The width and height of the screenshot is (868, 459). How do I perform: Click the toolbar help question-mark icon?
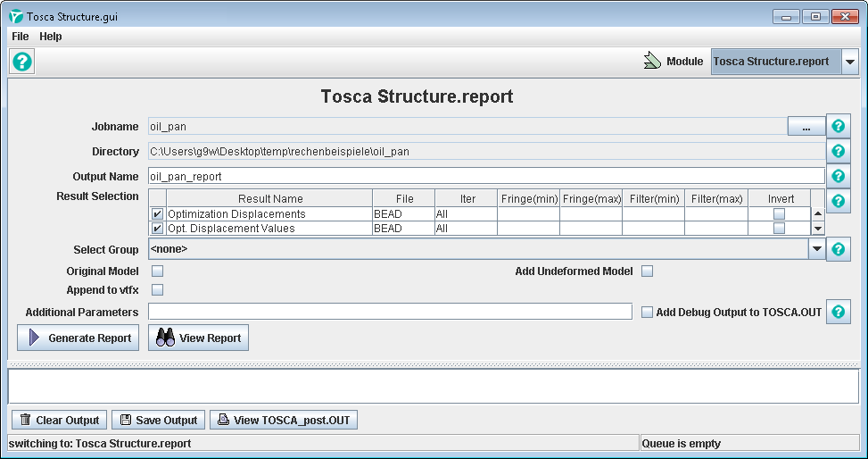click(22, 62)
